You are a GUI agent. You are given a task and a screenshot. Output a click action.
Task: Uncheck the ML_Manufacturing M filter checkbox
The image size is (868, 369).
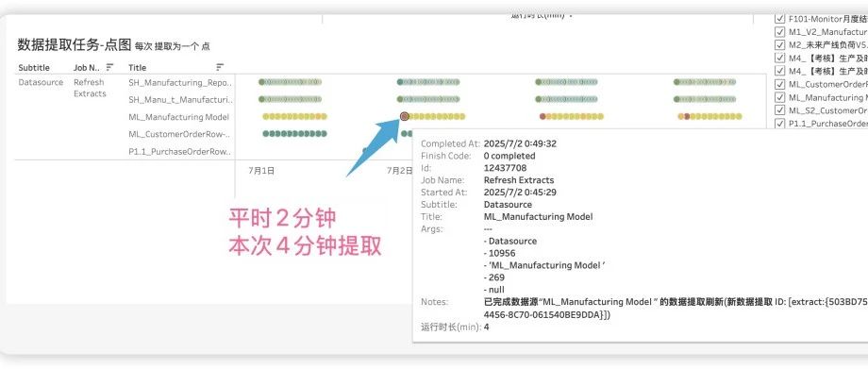(780, 97)
